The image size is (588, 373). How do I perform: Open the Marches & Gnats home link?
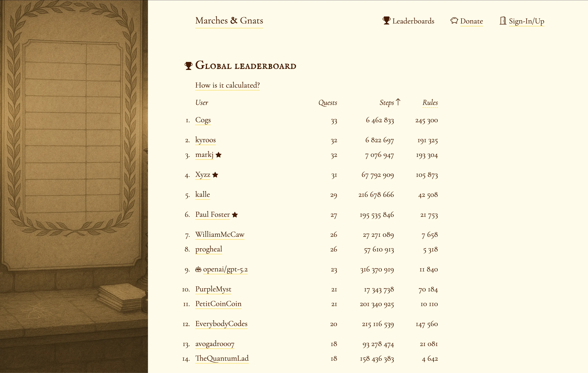click(229, 20)
